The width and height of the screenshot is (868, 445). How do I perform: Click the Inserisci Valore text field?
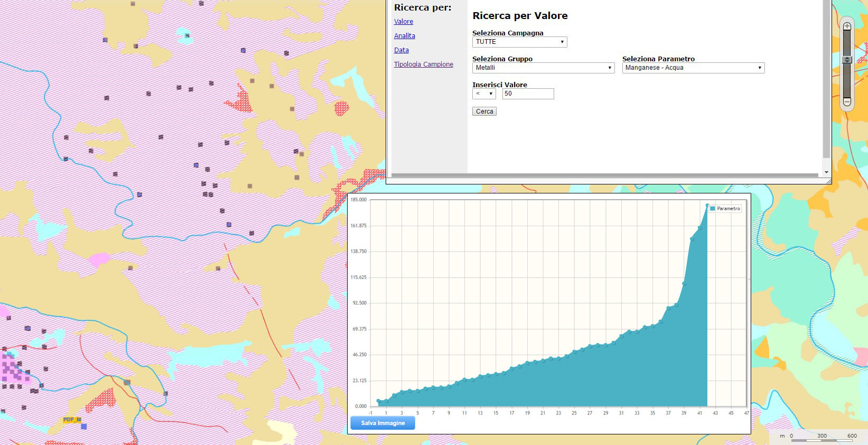528,94
